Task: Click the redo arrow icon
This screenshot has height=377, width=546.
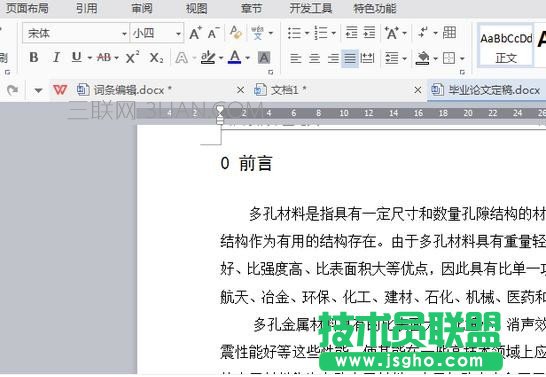Action: coord(13,90)
